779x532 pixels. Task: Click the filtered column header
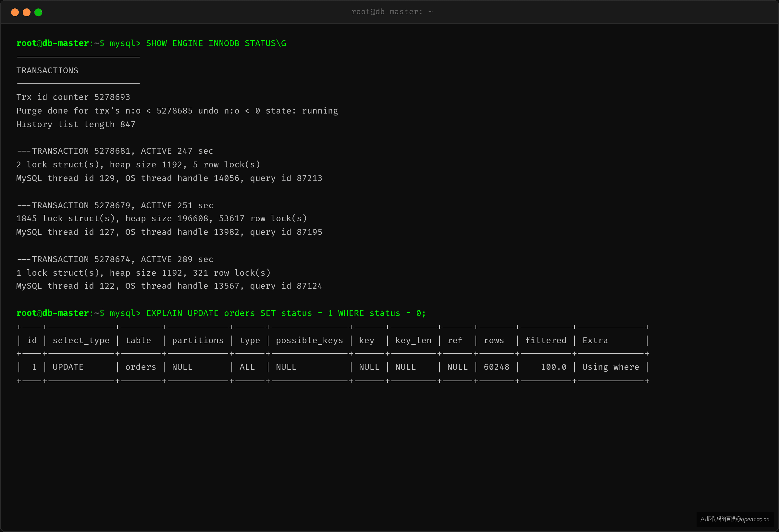pyautogui.click(x=546, y=340)
